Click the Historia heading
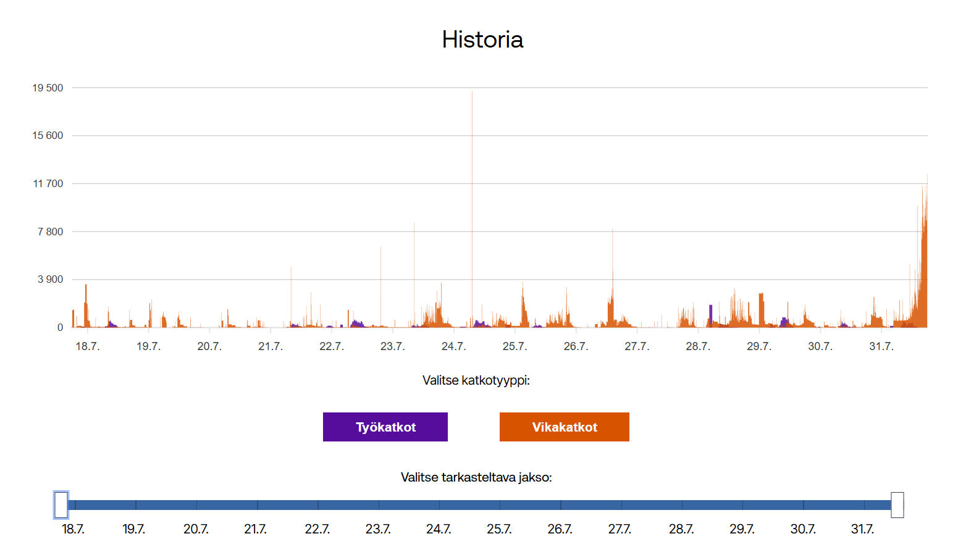 click(x=482, y=40)
